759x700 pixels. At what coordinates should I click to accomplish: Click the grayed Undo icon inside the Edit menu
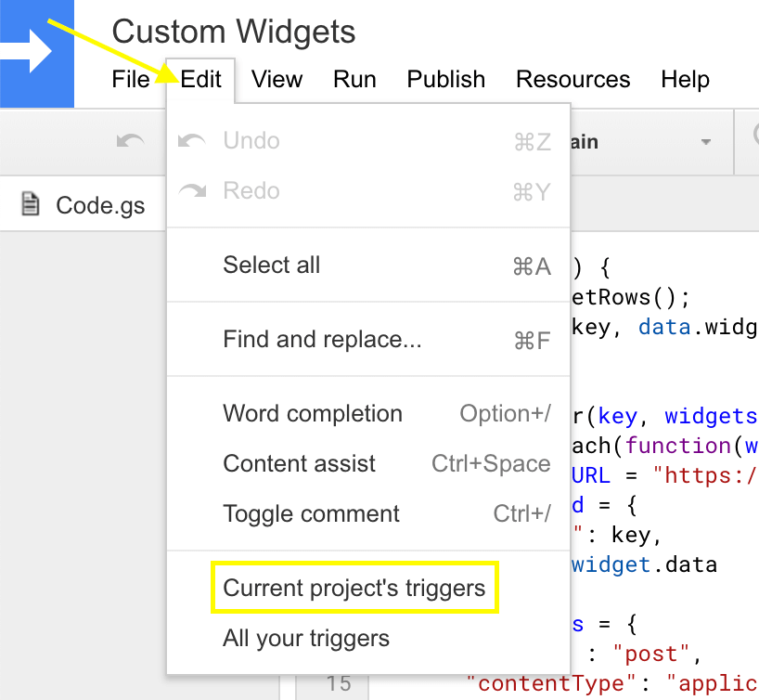(x=190, y=140)
